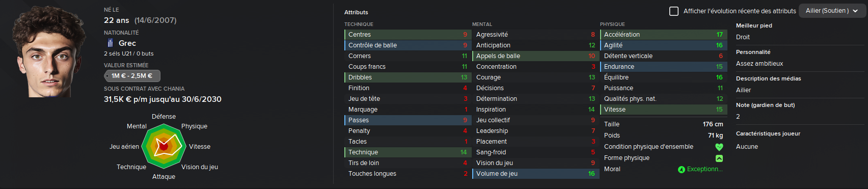Image resolution: width=868 pixels, height=189 pixels.
Task: Click the morale green arrow icon
Action: pyautogui.click(x=682, y=169)
